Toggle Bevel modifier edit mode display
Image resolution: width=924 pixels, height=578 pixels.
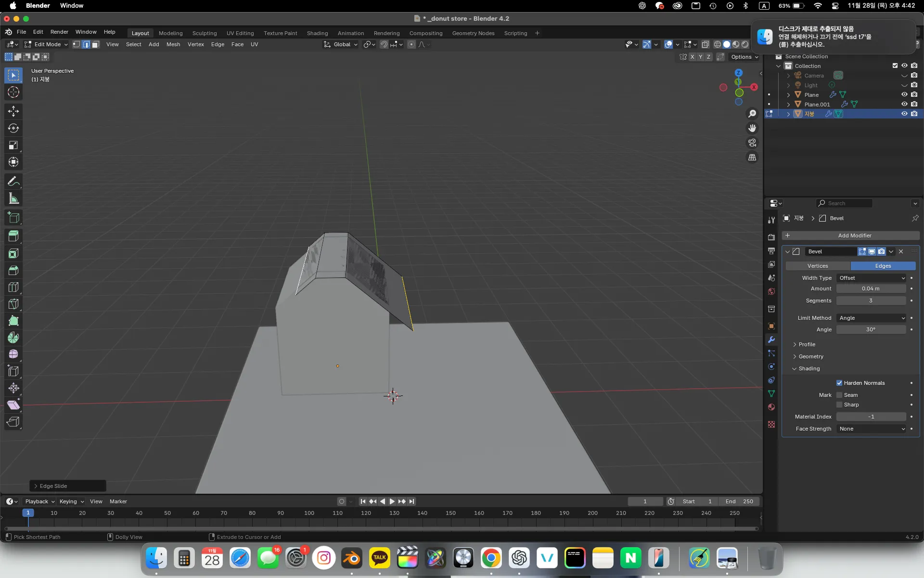click(x=862, y=251)
